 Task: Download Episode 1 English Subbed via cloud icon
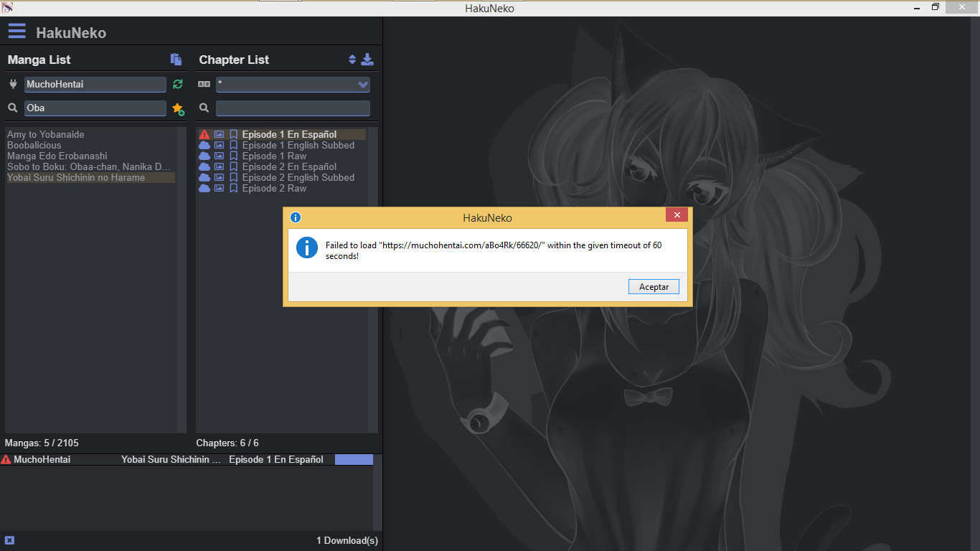(204, 145)
